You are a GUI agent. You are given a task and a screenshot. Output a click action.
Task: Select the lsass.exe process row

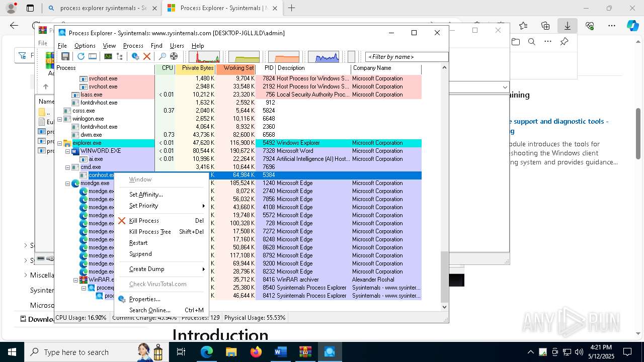[x=238, y=95]
